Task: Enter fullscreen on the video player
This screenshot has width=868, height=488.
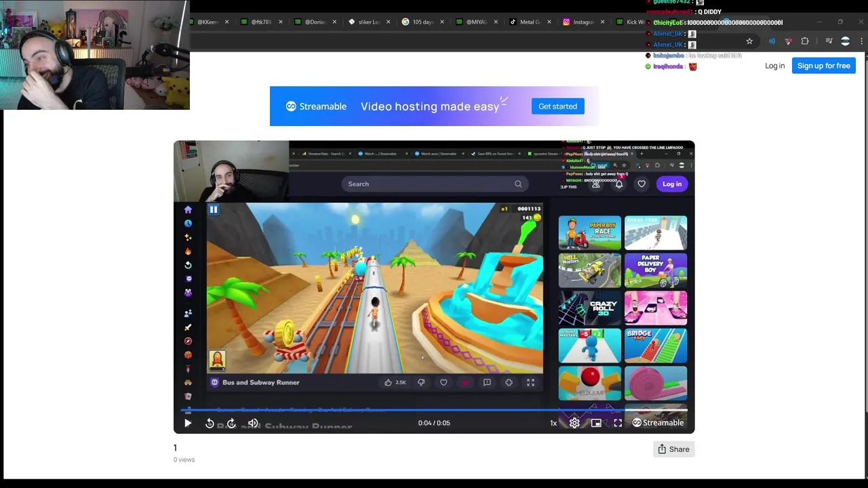Action: tap(618, 423)
